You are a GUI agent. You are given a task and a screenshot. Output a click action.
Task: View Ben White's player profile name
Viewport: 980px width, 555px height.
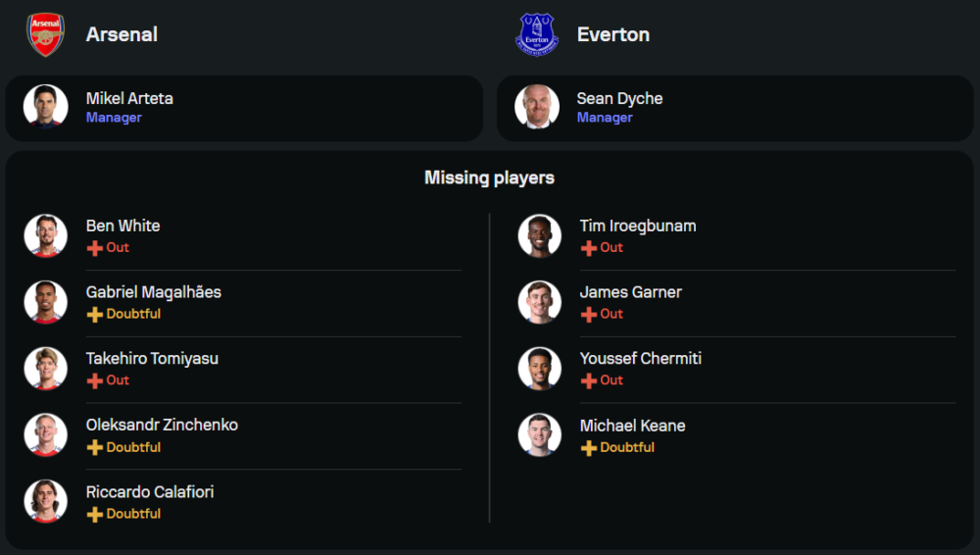pyautogui.click(x=122, y=226)
